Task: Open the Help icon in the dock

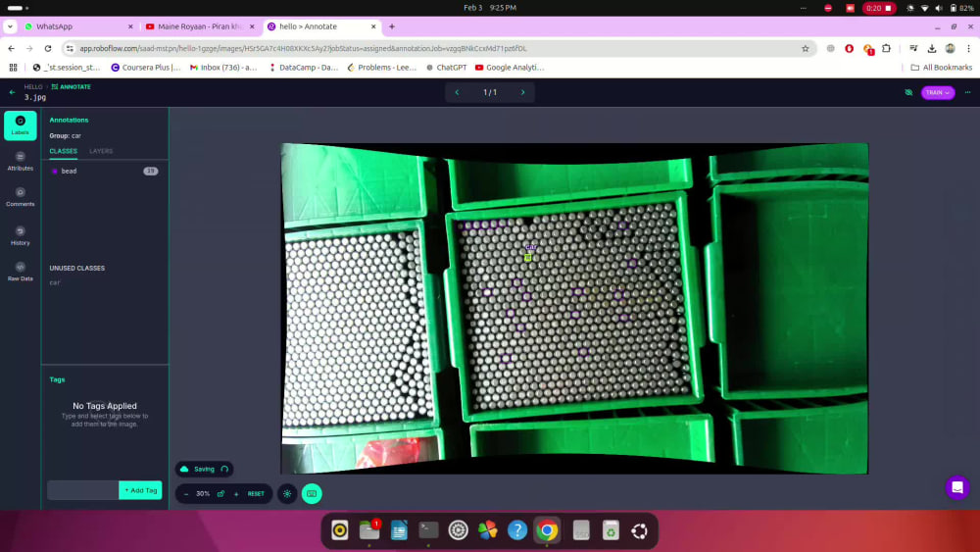Action: (516, 530)
